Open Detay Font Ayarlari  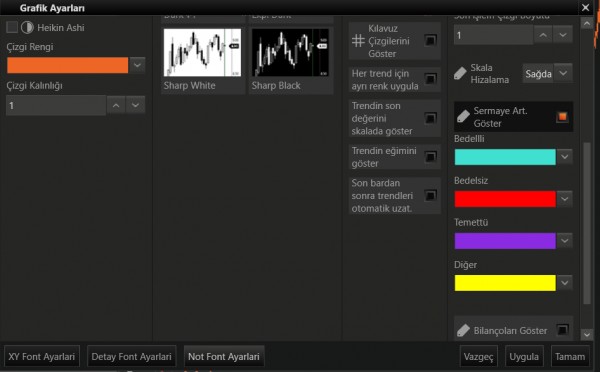(132, 356)
